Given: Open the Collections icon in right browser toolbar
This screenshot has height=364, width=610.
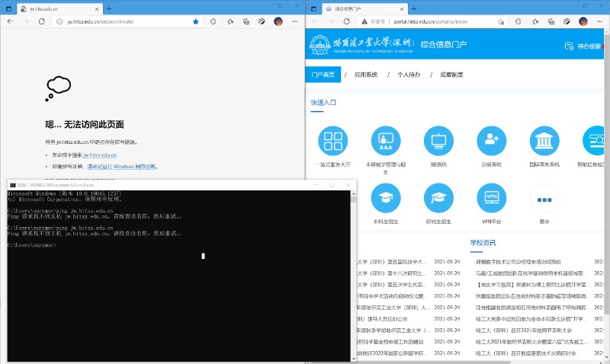Looking at the screenshot, I should (551, 22).
